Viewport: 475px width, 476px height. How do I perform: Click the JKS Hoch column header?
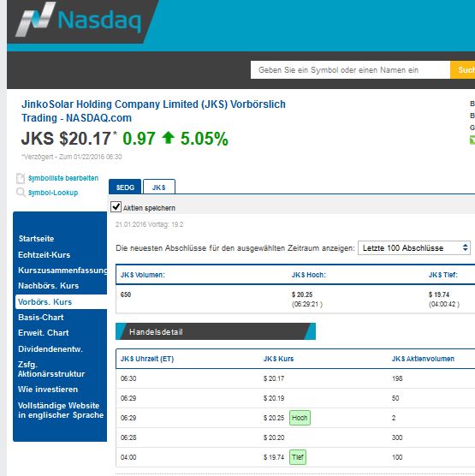309,275
